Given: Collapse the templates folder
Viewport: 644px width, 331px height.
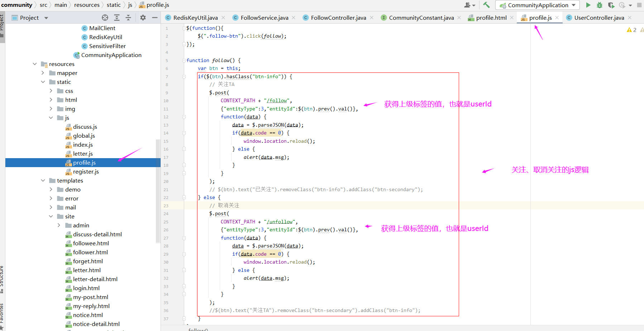Looking at the screenshot, I should tap(43, 180).
